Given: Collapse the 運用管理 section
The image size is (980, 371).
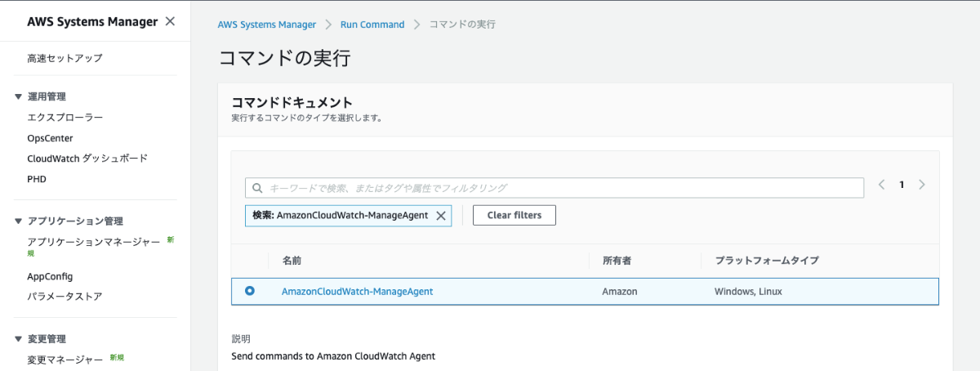Looking at the screenshot, I should click(20, 96).
